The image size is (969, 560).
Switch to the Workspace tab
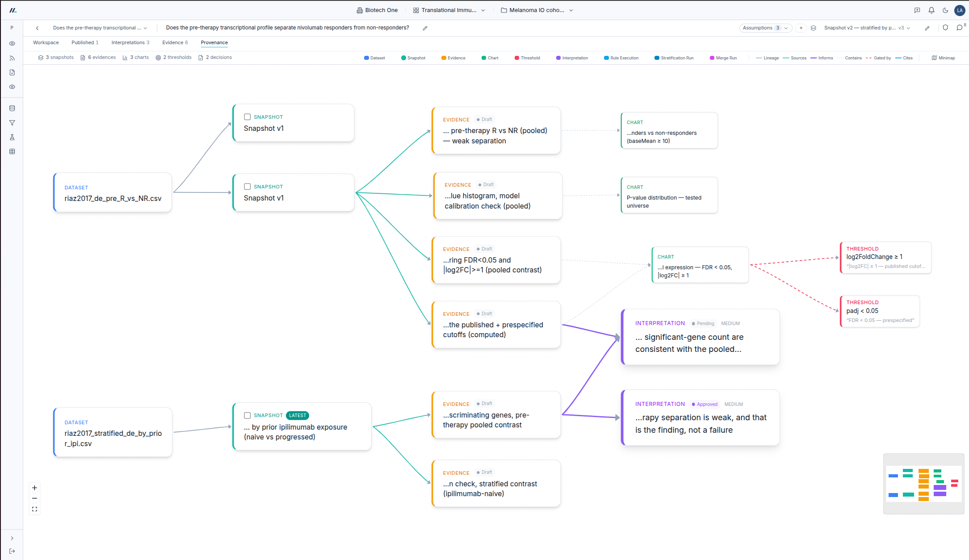pyautogui.click(x=46, y=43)
